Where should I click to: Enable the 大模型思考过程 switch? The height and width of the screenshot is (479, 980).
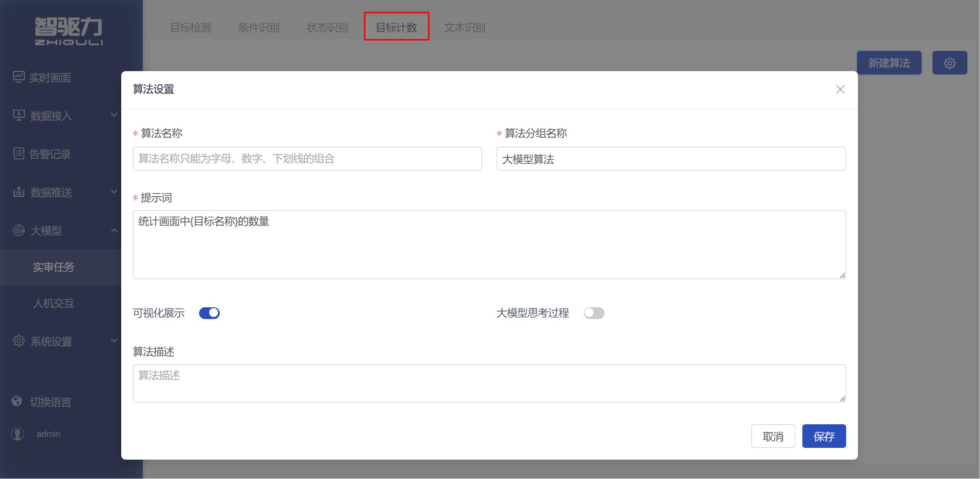click(x=594, y=313)
